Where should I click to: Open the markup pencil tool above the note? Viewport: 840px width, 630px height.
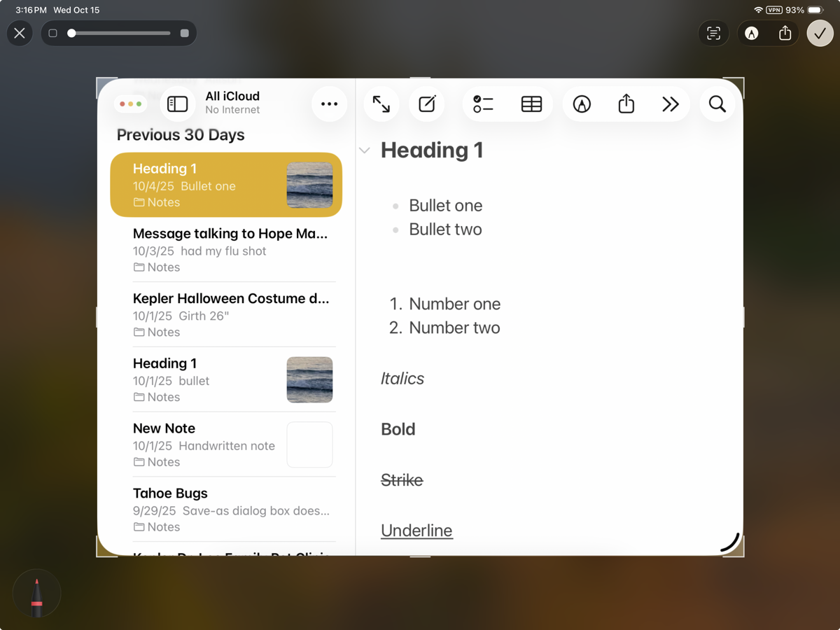582,103
